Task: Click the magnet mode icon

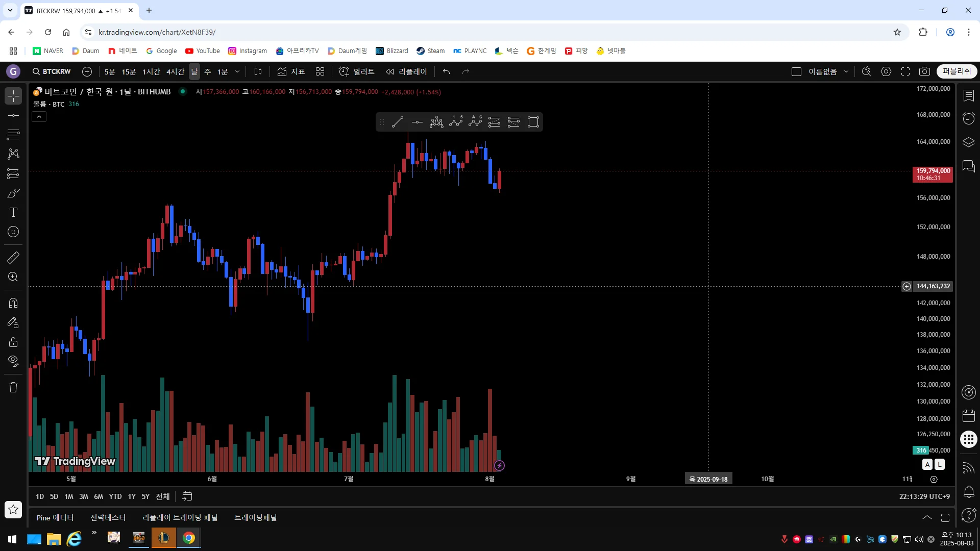Action: 13,303
